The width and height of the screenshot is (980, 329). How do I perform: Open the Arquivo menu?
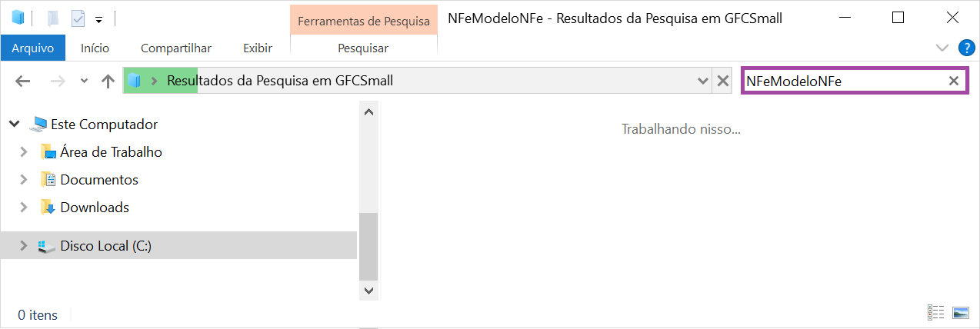(33, 48)
